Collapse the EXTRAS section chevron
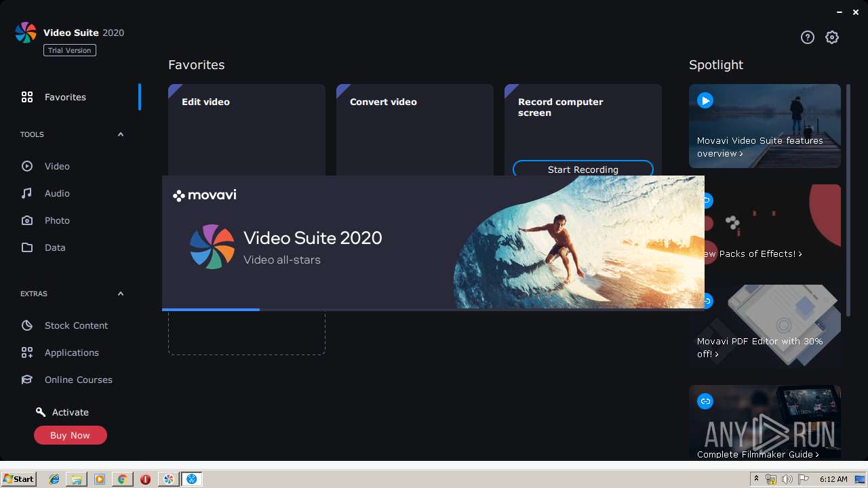 tap(121, 293)
